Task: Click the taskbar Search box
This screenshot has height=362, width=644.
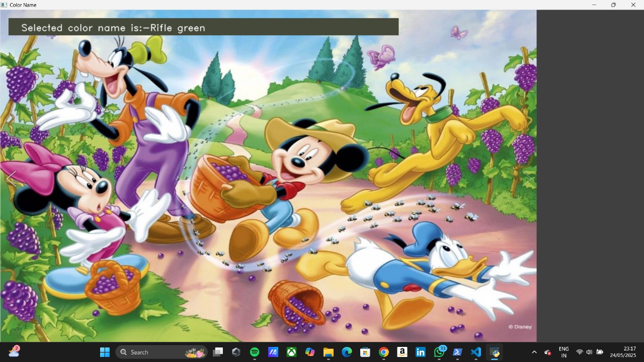Action: pos(162,352)
